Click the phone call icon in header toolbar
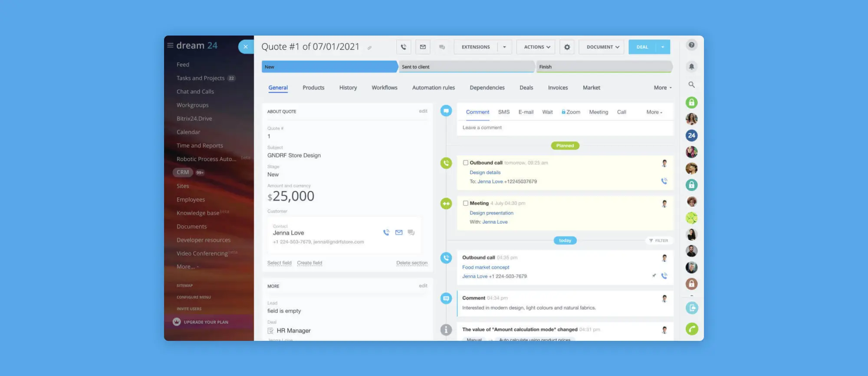Viewport: 868px width, 376px height. coord(404,47)
